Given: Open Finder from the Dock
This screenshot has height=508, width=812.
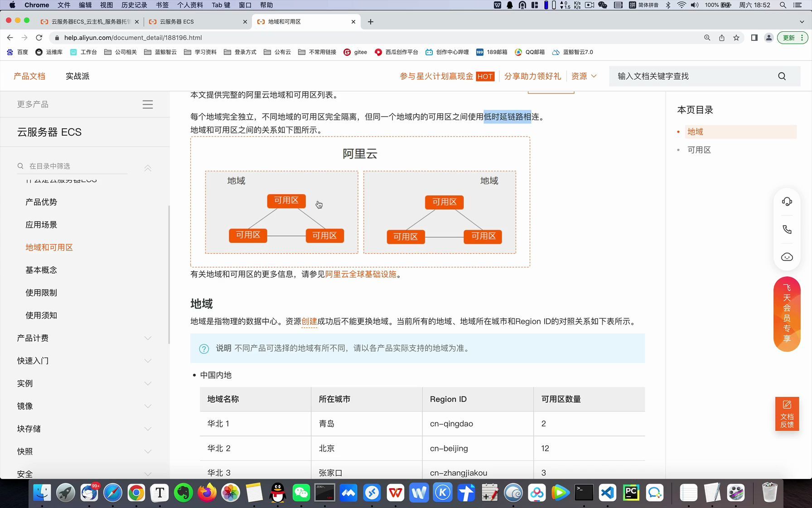Looking at the screenshot, I should tap(42, 493).
